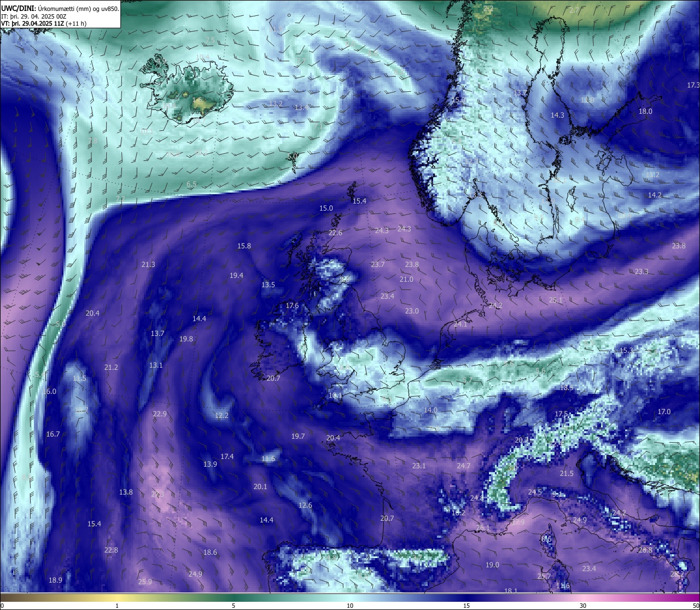Screen dimensions: 700x610
Task: Click the 12.2 value label
Action: [x=221, y=415]
